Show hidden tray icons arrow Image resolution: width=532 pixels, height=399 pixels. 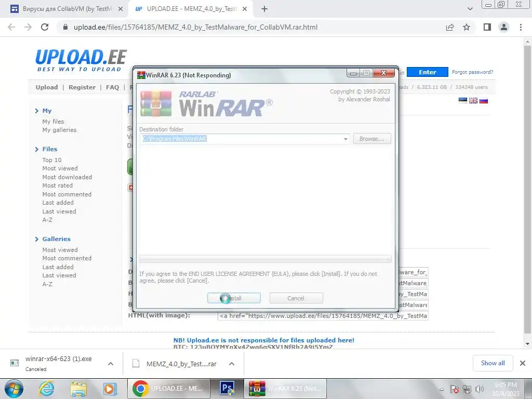[442, 390]
